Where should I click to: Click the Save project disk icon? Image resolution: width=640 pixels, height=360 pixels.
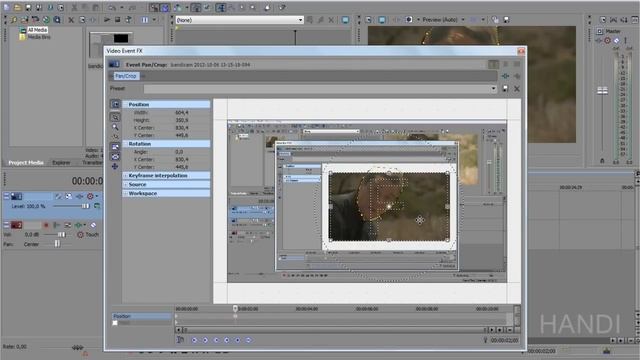coord(28,7)
